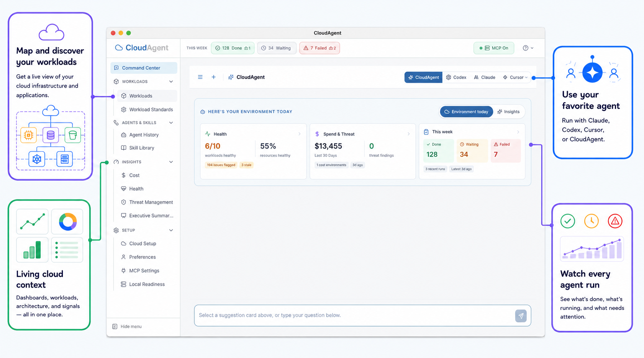
Task: Click the 3 recent runs tag
Action: [x=435, y=169]
